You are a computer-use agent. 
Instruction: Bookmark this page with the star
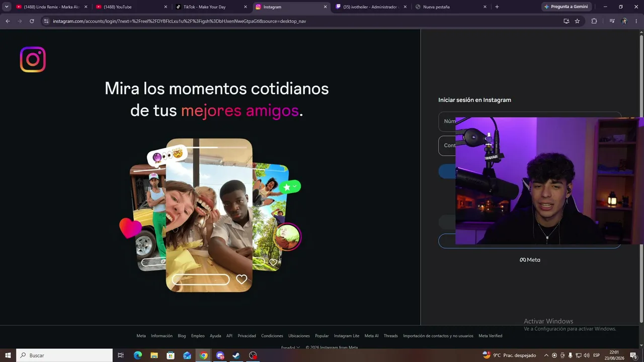(x=577, y=21)
